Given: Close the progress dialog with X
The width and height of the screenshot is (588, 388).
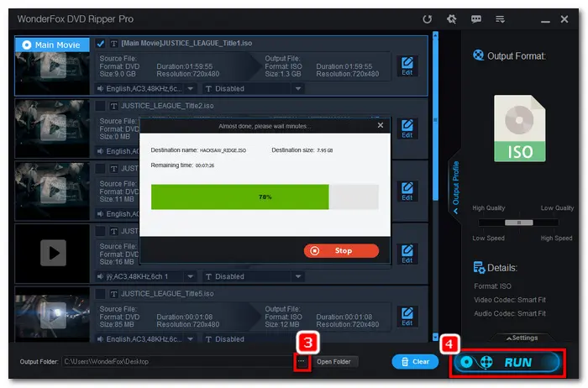Looking at the screenshot, I should 381,125.
